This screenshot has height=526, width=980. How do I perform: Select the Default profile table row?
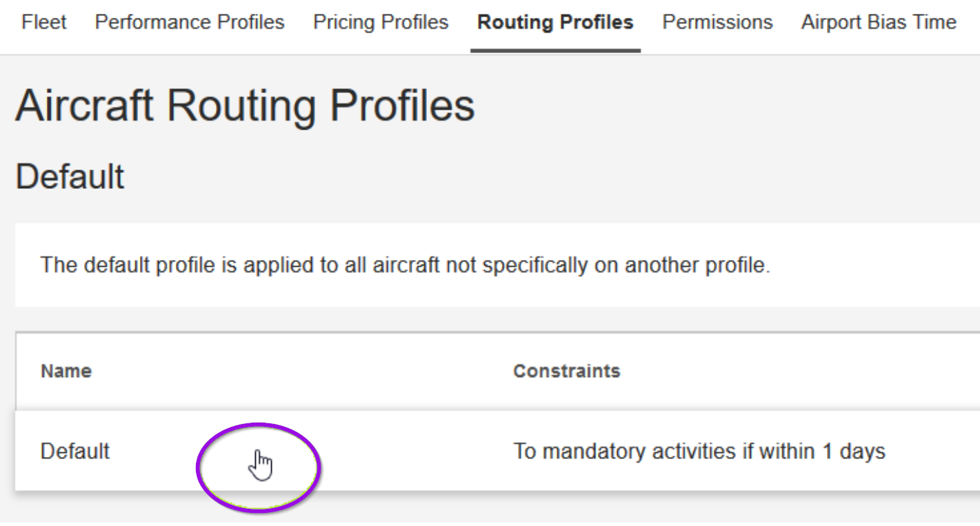point(414,452)
